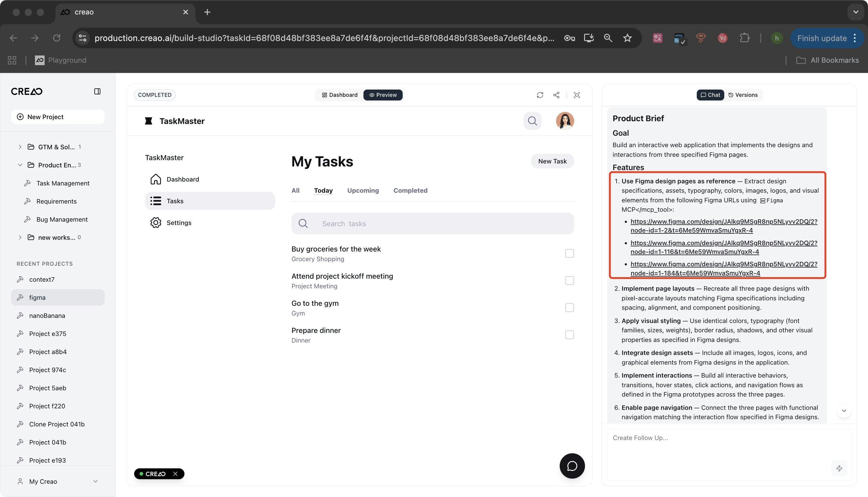Switch to the Upcoming tasks tab
868x497 pixels.
(x=363, y=191)
